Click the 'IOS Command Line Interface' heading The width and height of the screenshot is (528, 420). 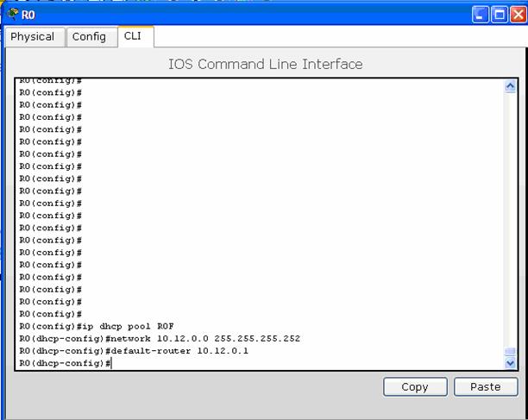click(x=265, y=64)
